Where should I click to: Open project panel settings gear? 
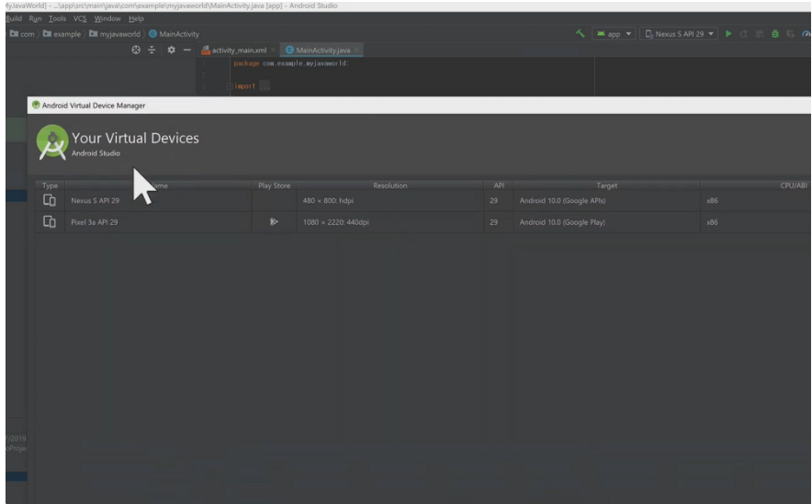(x=171, y=50)
